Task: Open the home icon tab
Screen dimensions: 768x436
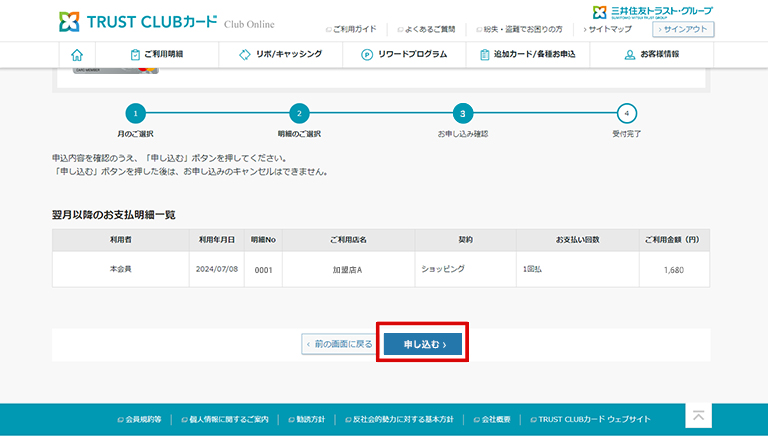Action: (x=77, y=54)
